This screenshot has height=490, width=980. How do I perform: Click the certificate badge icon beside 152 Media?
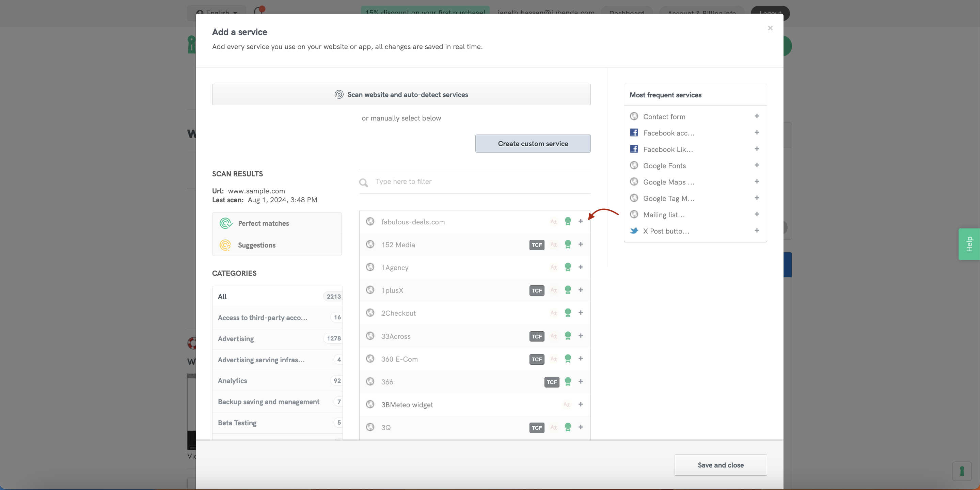(568, 244)
